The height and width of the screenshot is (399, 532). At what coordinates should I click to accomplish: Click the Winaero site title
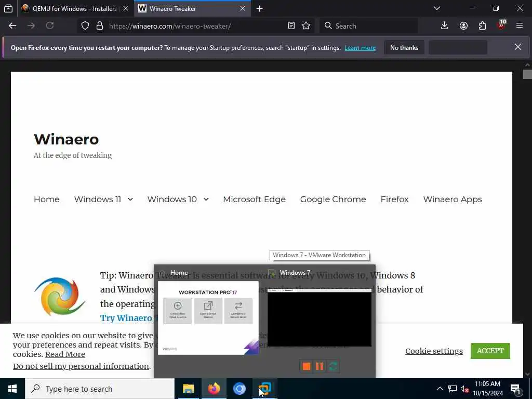point(66,139)
